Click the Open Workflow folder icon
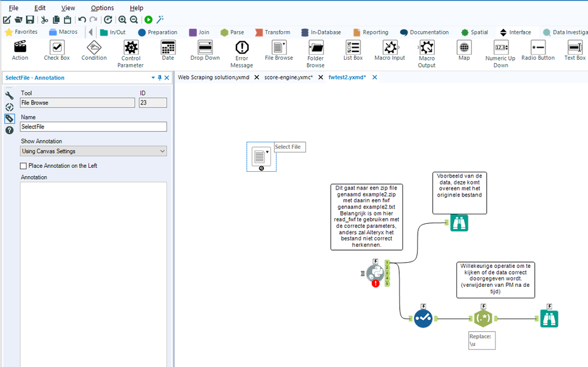The height and width of the screenshot is (367, 588). coord(18,20)
